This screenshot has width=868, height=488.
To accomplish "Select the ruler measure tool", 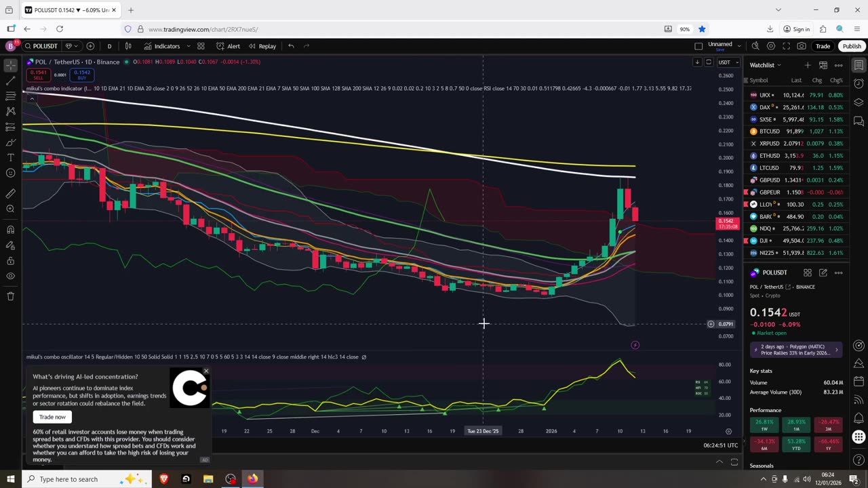I will coord(10,194).
